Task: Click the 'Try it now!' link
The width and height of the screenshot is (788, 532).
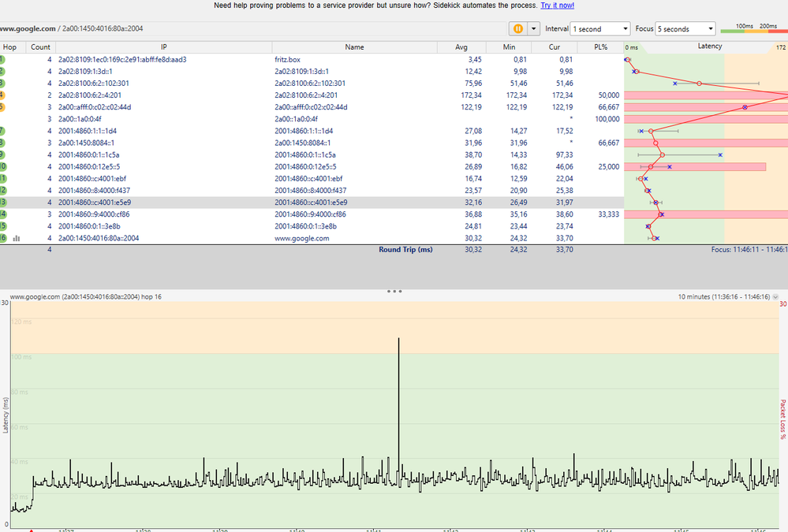Action: click(557, 6)
